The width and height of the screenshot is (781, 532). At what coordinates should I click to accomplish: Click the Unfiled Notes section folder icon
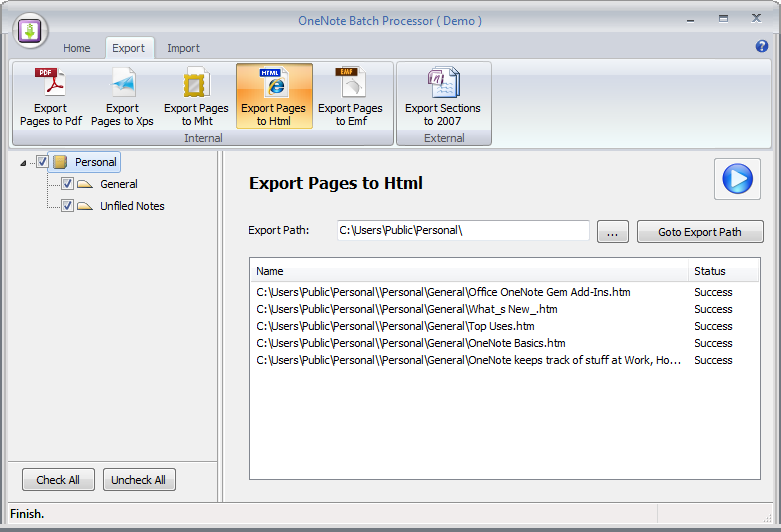(85, 206)
